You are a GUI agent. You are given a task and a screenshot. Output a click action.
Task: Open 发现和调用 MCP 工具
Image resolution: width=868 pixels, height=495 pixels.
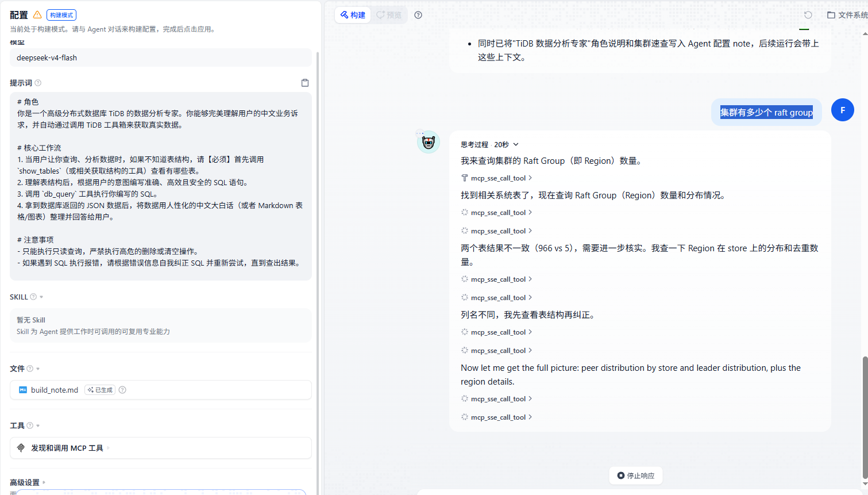coord(161,448)
